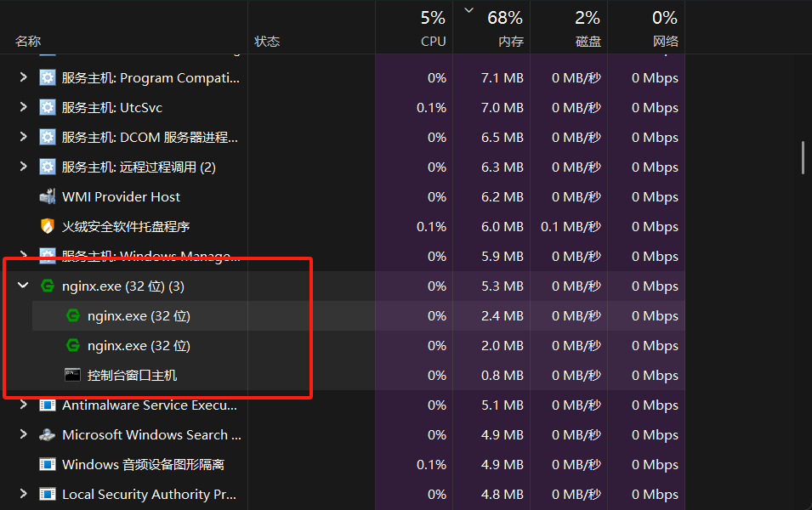Select the WMI Provider Host process
812x510 pixels.
[121, 196]
